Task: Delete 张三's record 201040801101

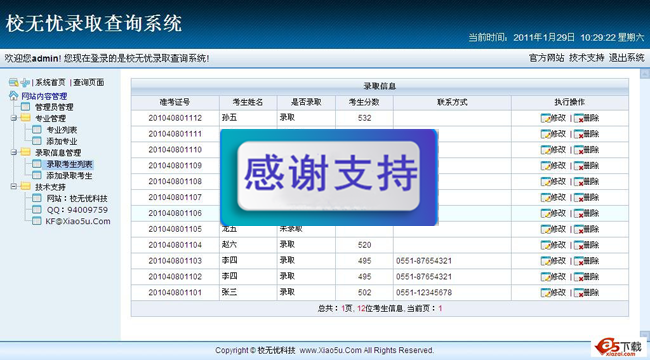Action: coord(587,292)
